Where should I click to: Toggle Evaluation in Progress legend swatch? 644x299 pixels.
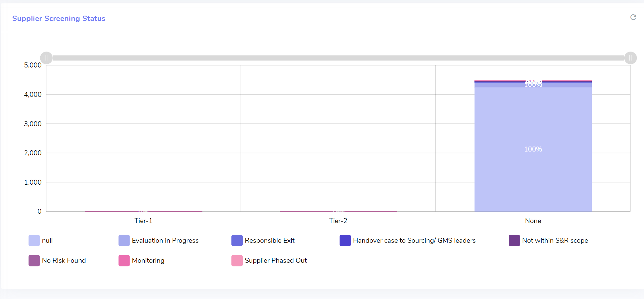tap(124, 241)
